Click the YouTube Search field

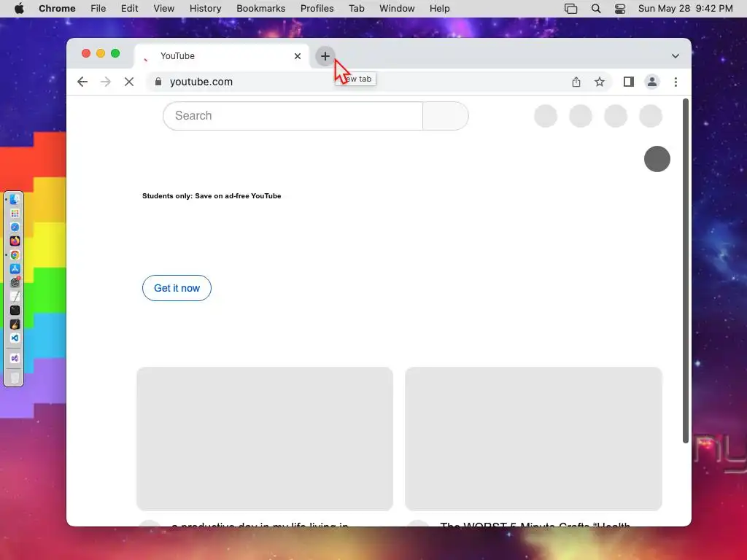click(x=293, y=116)
